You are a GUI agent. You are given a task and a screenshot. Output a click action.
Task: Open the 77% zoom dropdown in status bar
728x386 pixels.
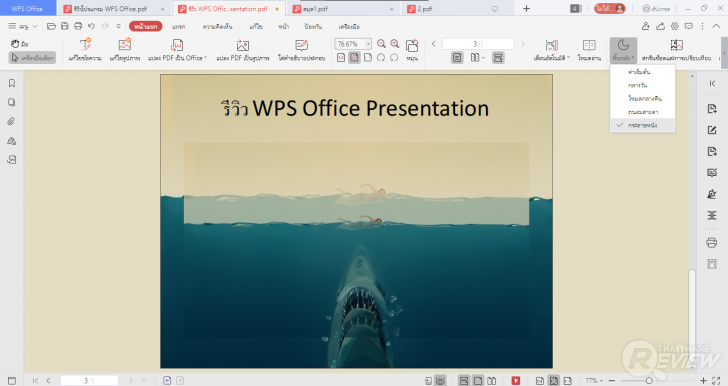594,380
